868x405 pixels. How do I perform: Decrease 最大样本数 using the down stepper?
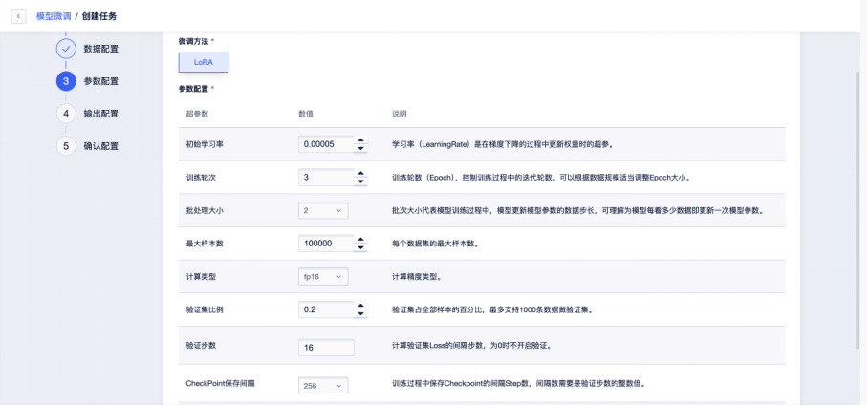pyautogui.click(x=361, y=247)
